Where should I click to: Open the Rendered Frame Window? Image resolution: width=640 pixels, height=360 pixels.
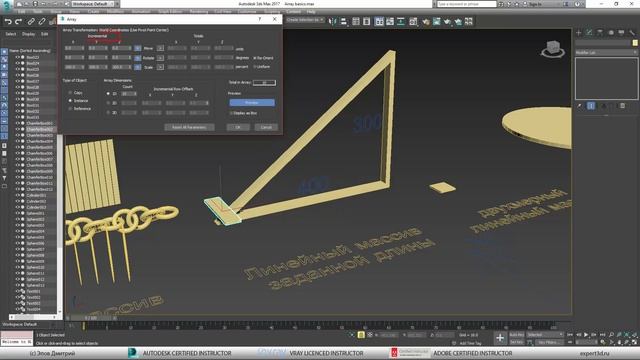436,21
